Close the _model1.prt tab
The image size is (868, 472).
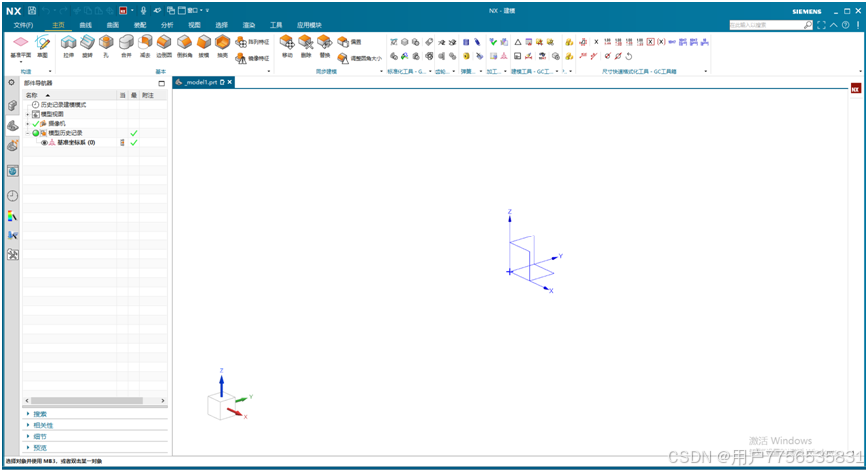[229, 82]
